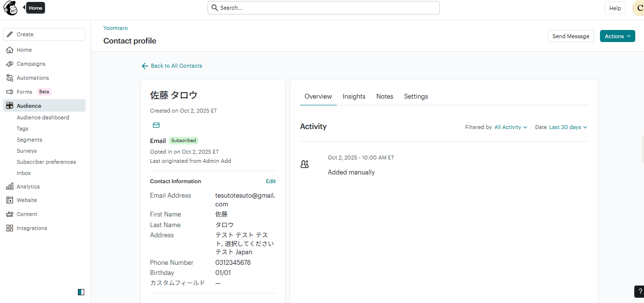
Task: Click Edit next to Contact Information
Action: click(x=270, y=181)
